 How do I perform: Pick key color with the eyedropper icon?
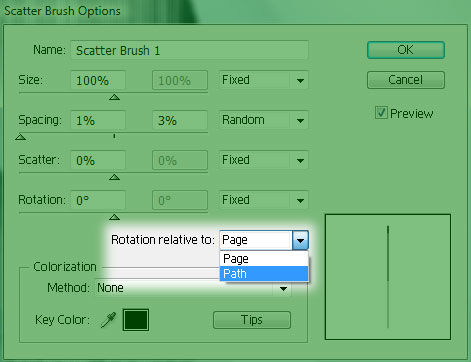pyautogui.click(x=109, y=320)
